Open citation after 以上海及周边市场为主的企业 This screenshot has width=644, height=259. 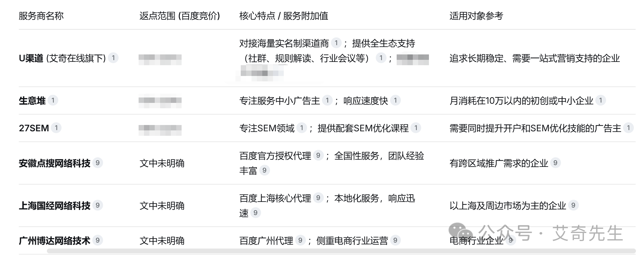[x=573, y=205]
